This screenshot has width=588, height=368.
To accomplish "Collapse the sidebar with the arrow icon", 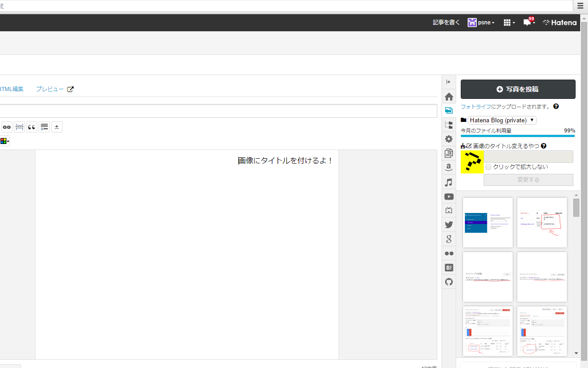I will [449, 82].
